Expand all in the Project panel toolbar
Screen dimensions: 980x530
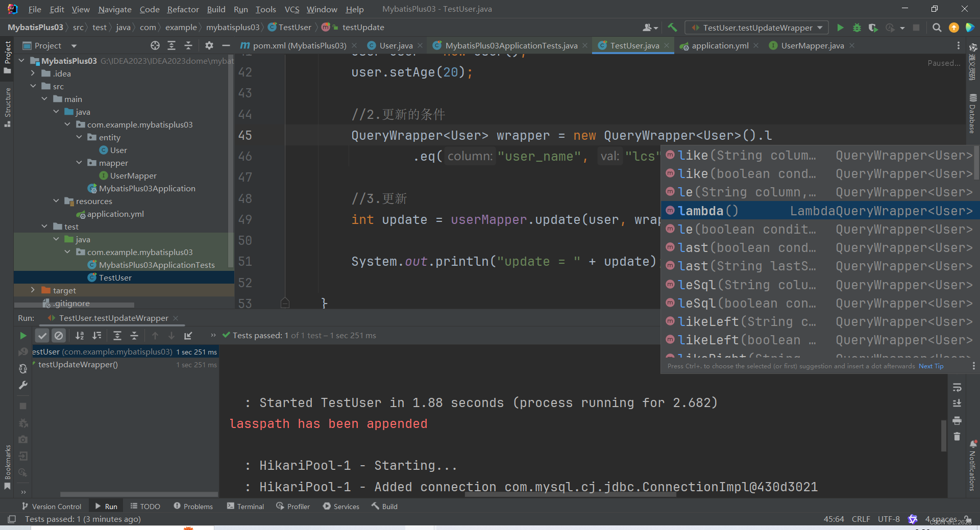(x=171, y=45)
